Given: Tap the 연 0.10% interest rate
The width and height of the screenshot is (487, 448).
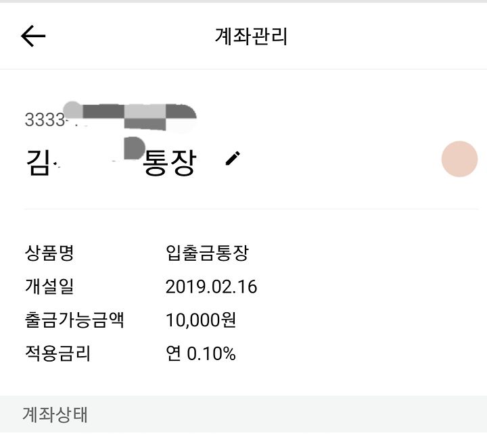Looking at the screenshot, I should [x=201, y=353].
